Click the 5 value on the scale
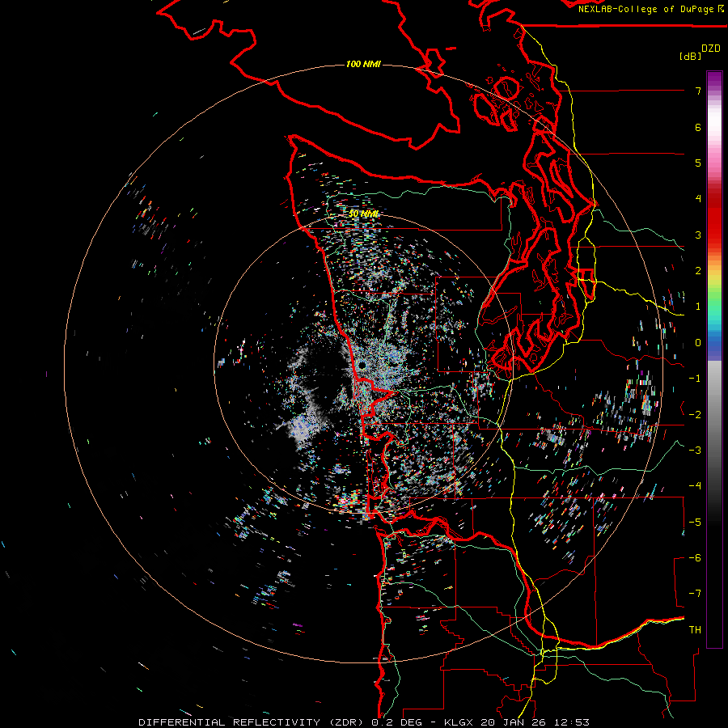728x728 pixels. 698,163
